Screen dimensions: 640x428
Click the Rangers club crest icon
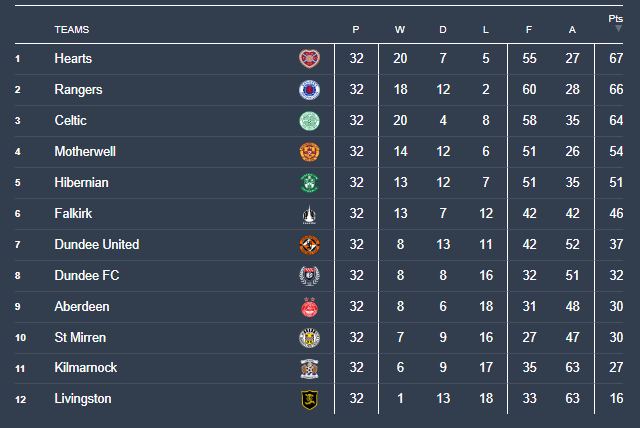[x=309, y=90]
